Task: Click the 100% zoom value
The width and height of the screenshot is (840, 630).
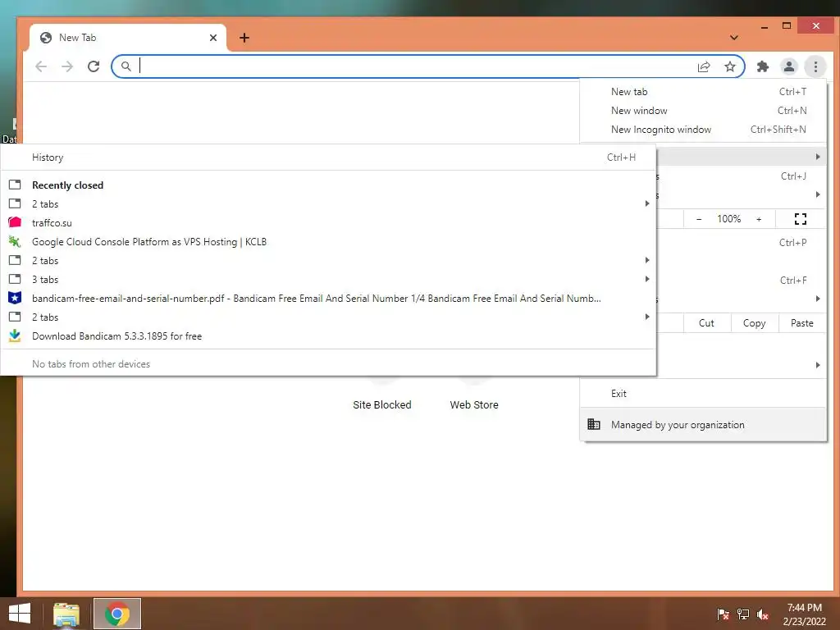Action: click(728, 218)
